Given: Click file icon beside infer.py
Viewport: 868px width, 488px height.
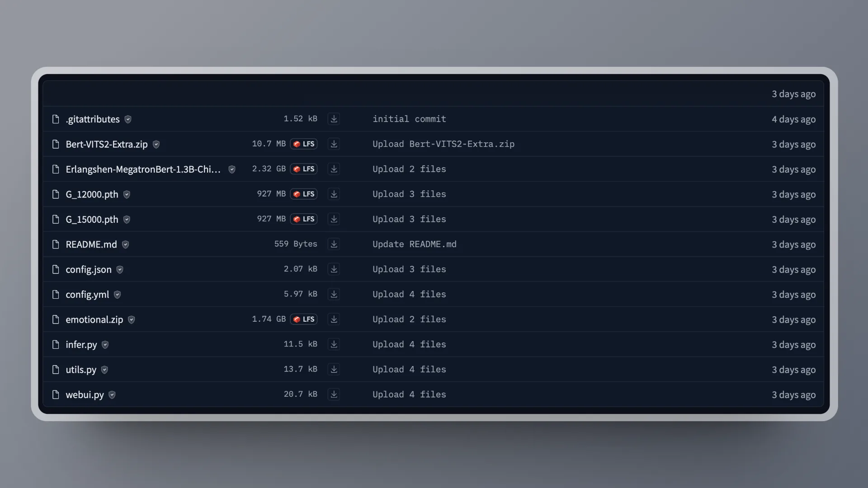Looking at the screenshot, I should pyautogui.click(x=56, y=345).
